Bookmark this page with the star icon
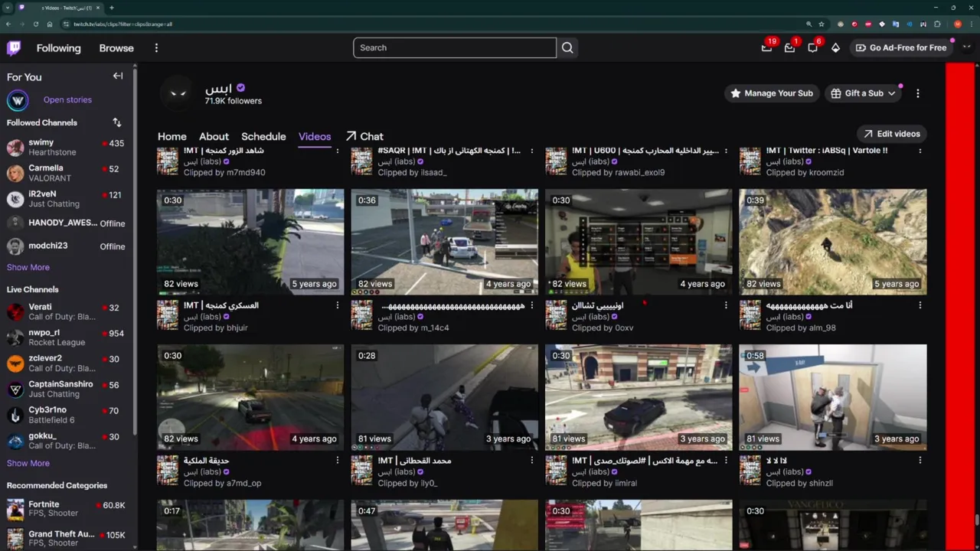This screenshot has height=551, width=980. (822, 24)
